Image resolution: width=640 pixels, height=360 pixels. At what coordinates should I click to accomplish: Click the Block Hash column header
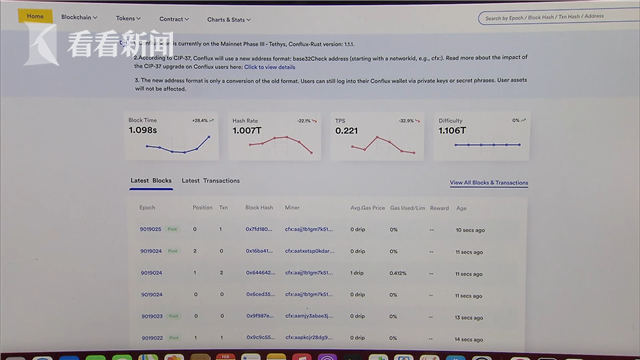coord(259,208)
